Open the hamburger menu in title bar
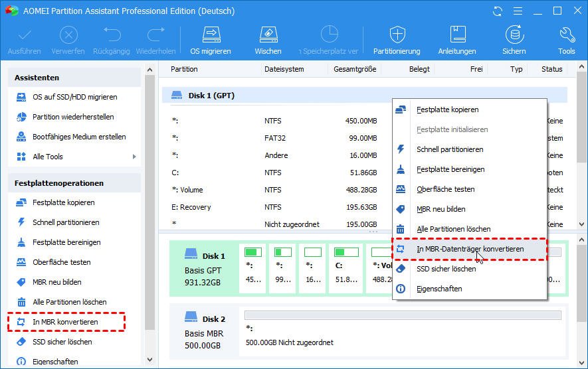This screenshot has height=369, width=588. coord(518,11)
